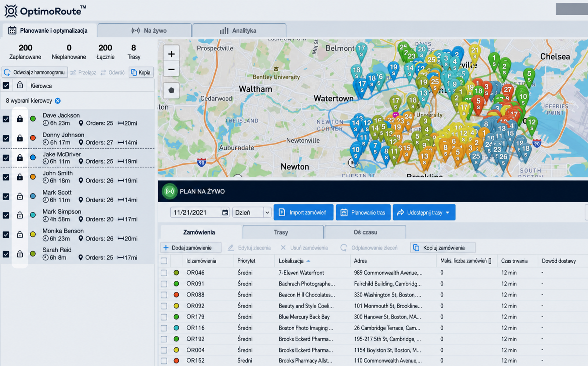The height and width of the screenshot is (366, 588).
Task: Open the Analityka tab
Action: tap(239, 31)
